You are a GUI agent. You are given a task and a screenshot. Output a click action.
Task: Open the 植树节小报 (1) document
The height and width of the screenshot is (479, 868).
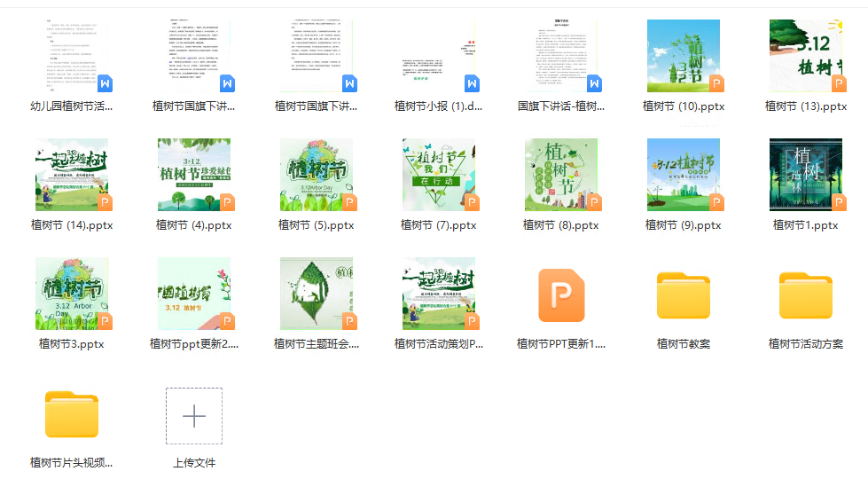point(438,57)
